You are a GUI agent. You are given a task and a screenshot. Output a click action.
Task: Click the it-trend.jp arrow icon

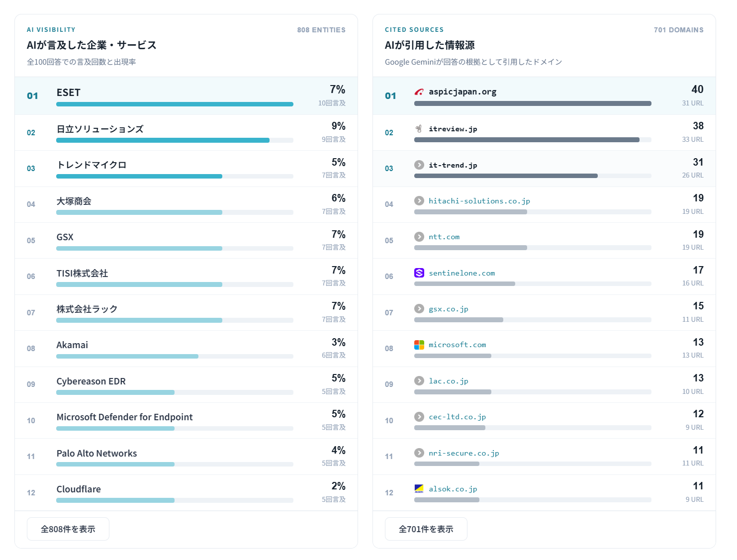(419, 165)
